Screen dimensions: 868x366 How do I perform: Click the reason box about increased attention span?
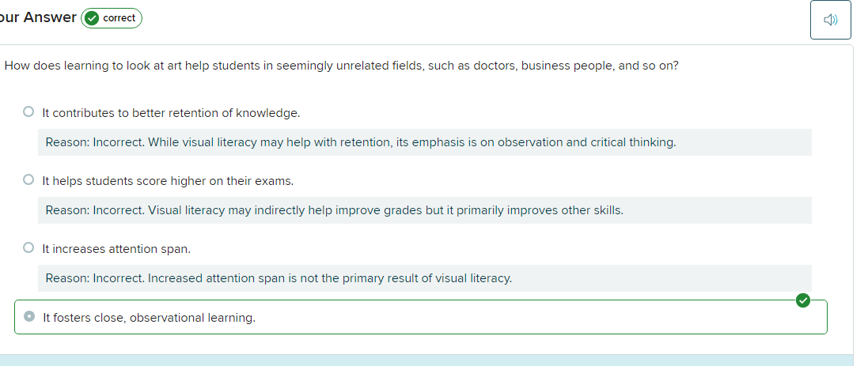[x=424, y=278]
